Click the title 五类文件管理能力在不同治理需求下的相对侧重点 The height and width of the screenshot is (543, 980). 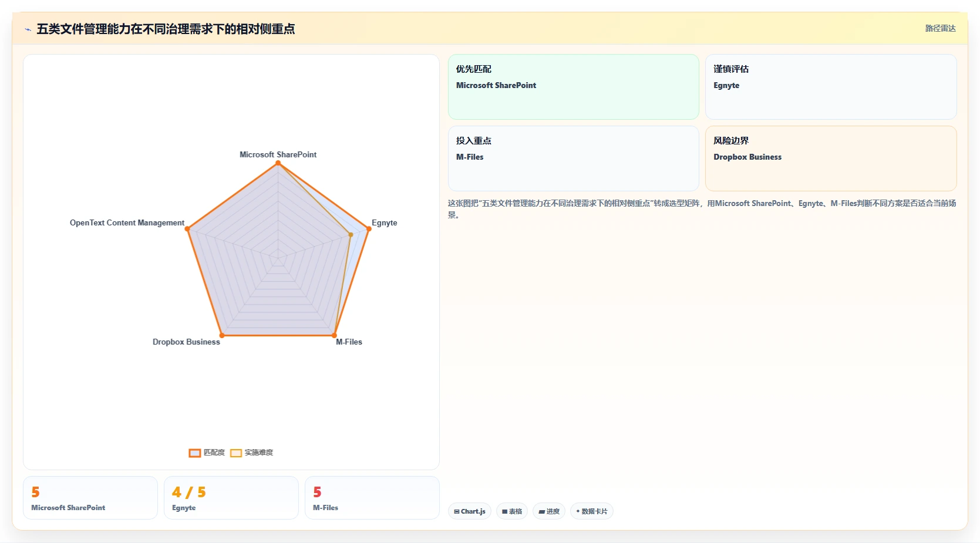(x=166, y=29)
